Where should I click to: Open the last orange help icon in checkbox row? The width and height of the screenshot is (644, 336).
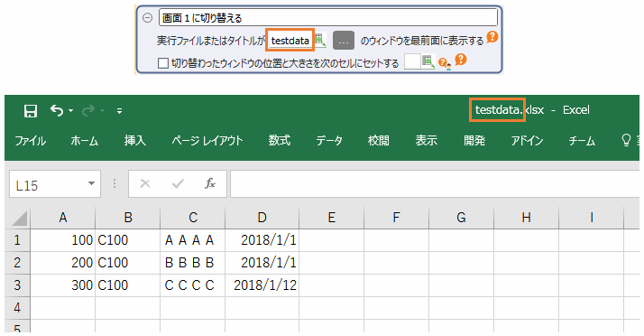click(x=461, y=60)
